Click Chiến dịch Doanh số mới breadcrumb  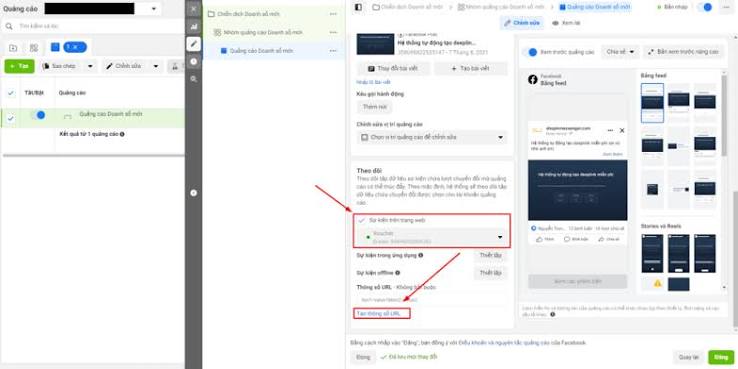[408, 7]
